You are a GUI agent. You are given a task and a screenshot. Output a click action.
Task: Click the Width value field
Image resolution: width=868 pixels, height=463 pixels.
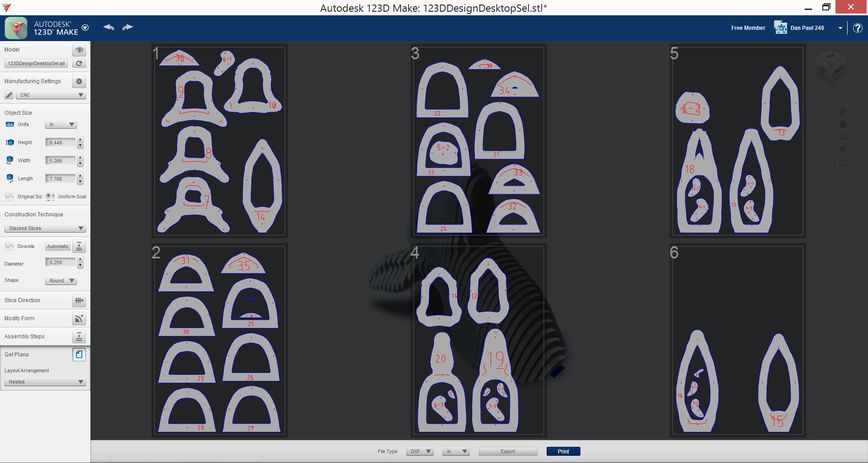(60, 161)
